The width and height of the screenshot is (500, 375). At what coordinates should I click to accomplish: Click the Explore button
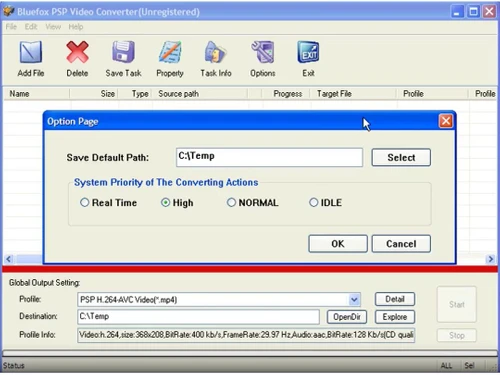tap(395, 317)
